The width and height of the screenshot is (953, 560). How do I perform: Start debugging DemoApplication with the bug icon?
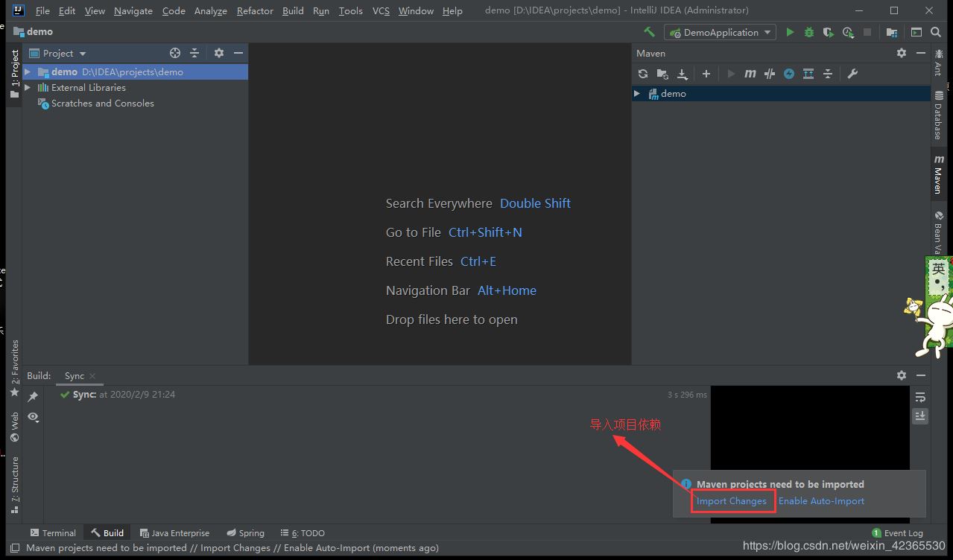(809, 32)
